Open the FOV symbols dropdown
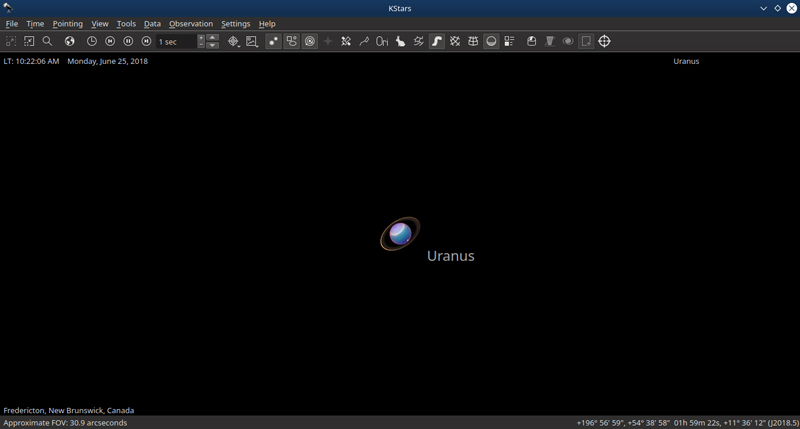The width and height of the screenshot is (800, 429). (233, 41)
